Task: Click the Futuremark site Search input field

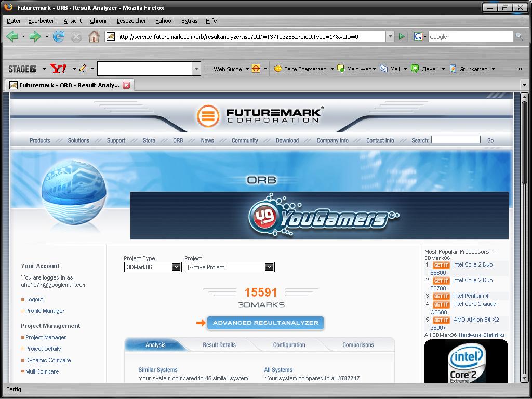Action: tap(456, 140)
